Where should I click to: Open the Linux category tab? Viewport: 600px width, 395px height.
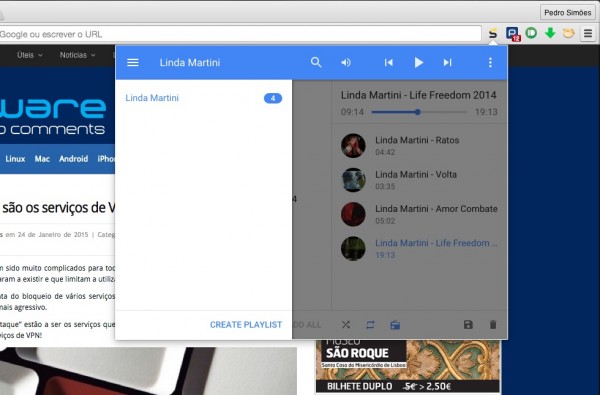pyautogui.click(x=15, y=159)
